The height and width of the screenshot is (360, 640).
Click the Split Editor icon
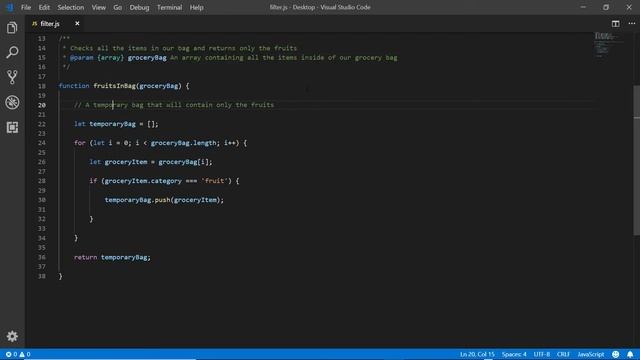coord(616,24)
